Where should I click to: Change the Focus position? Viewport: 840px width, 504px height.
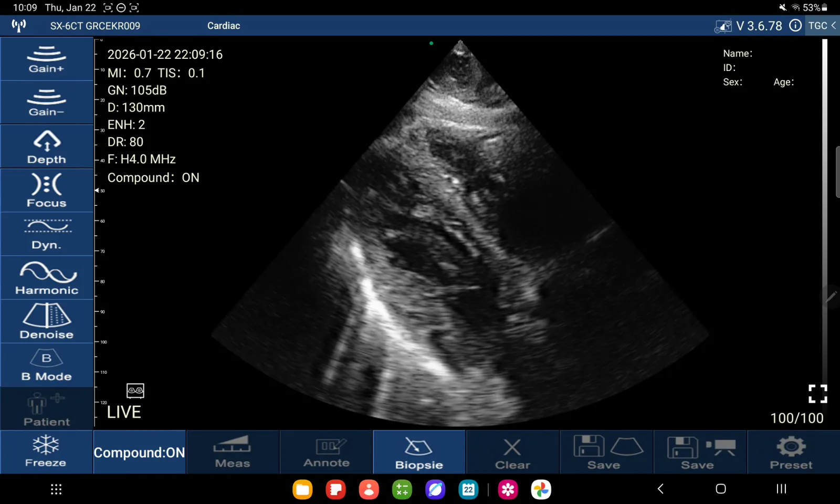(47, 190)
